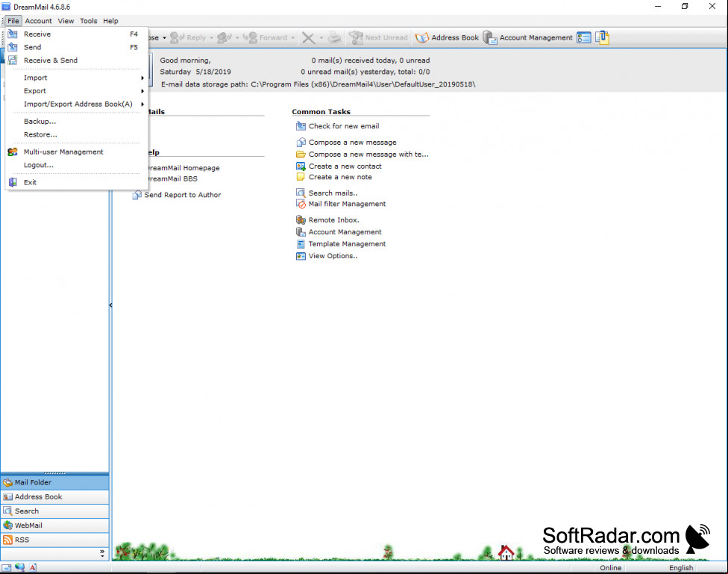The height and width of the screenshot is (574, 728).
Task: Click the Delete X toolbar icon
Action: point(308,37)
